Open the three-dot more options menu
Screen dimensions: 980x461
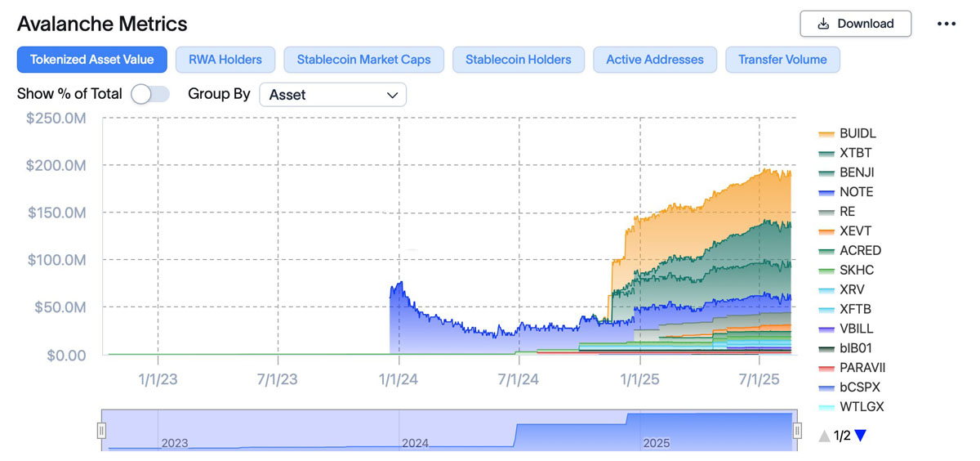click(946, 24)
